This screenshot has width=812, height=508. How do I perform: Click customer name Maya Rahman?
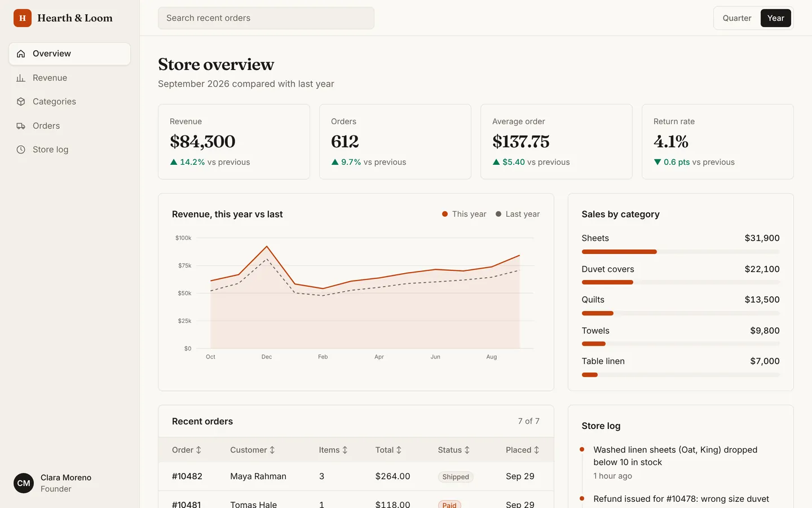pyautogui.click(x=258, y=476)
